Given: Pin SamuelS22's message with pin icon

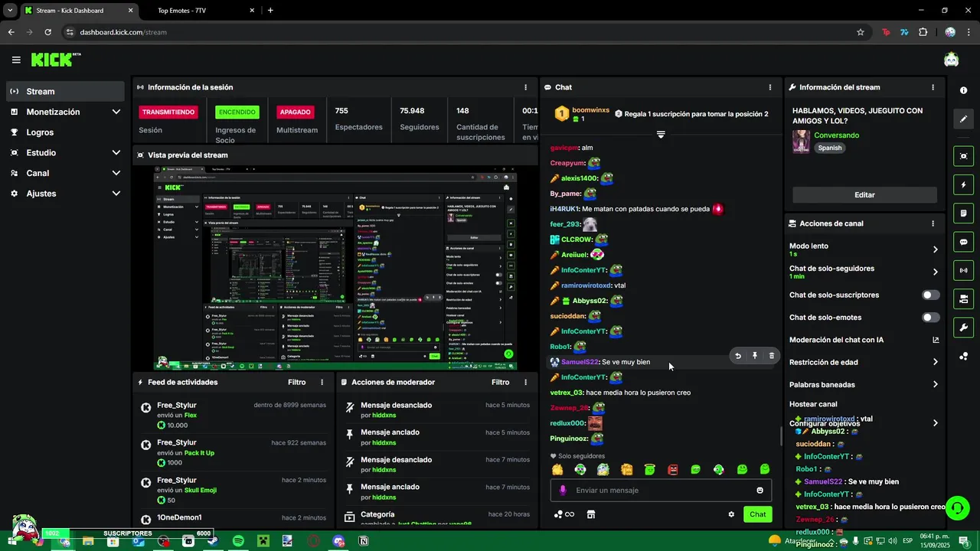Looking at the screenshot, I should [x=755, y=356].
